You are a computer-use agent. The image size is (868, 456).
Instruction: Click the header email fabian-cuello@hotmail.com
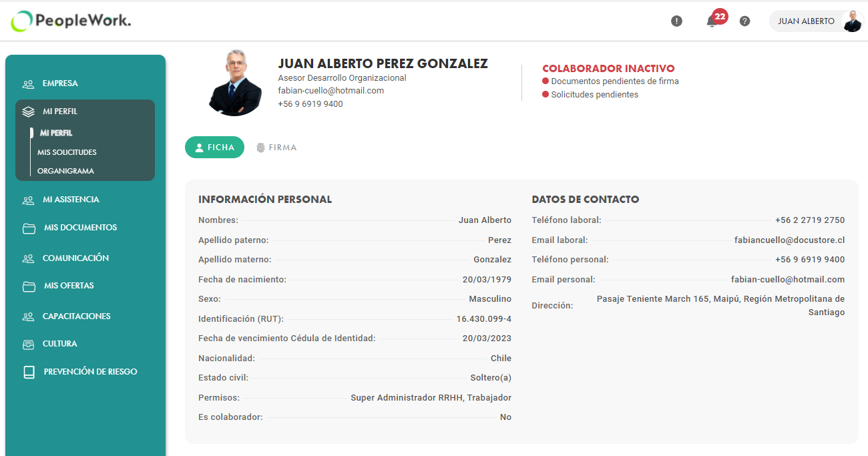click(x=331, y=91)
